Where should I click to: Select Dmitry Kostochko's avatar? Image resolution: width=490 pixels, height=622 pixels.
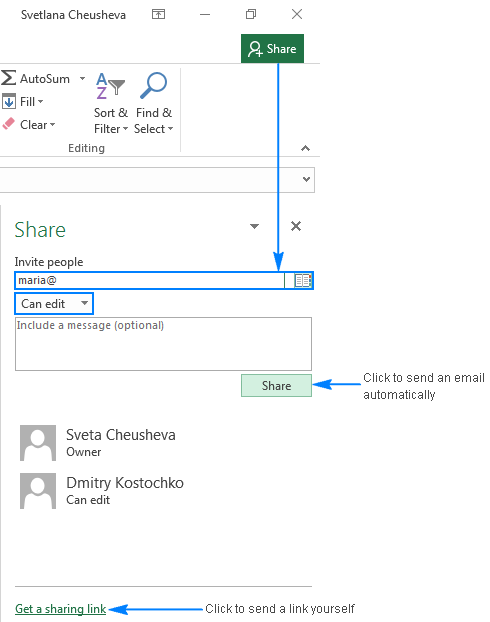pyautogui.click(x=38, y=491)
